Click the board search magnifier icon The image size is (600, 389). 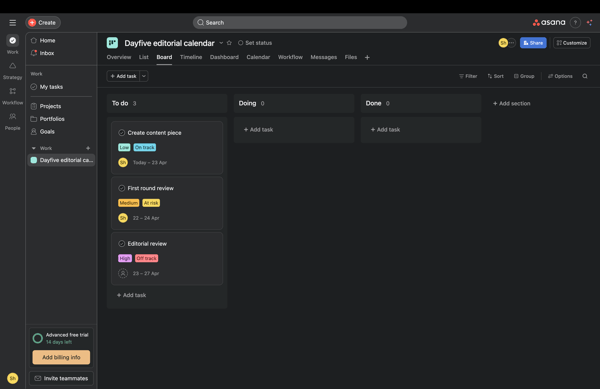tap(585, 76)
